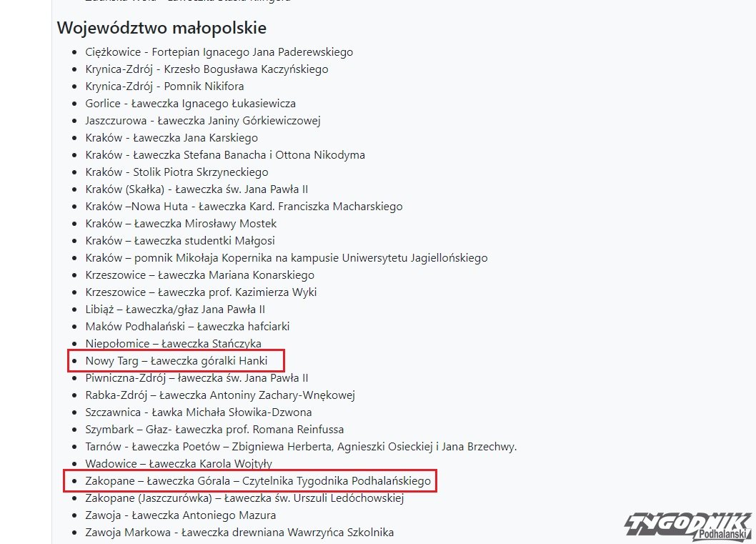The image size is (756, 544).
Task: Click the Kopernik Uniwersytet Jagielloński entry
Action: 287,258
